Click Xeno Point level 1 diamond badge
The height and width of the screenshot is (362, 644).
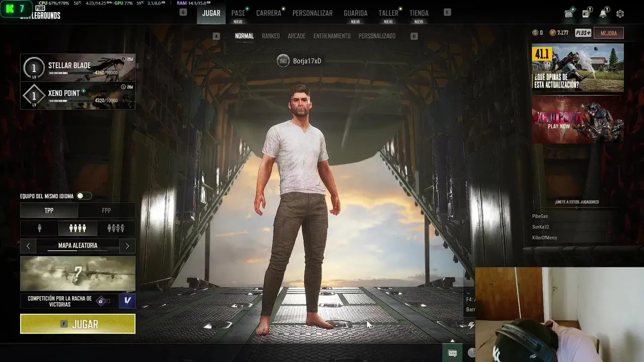(34, 96)
